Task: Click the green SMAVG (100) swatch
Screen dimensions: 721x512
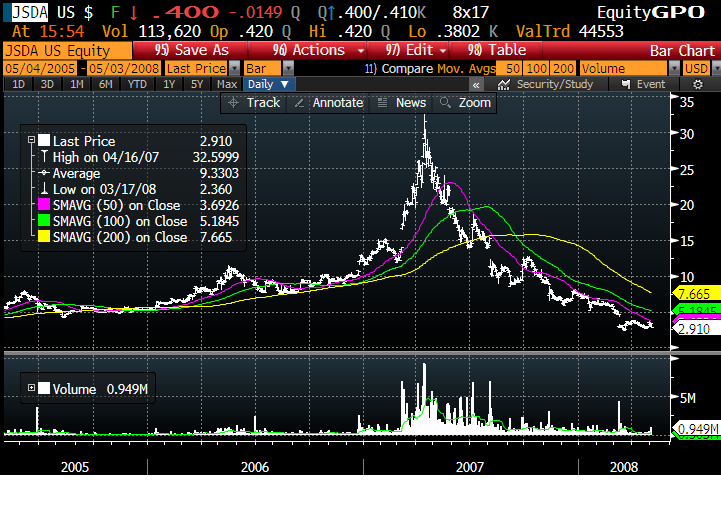Action: pos(44,220)
